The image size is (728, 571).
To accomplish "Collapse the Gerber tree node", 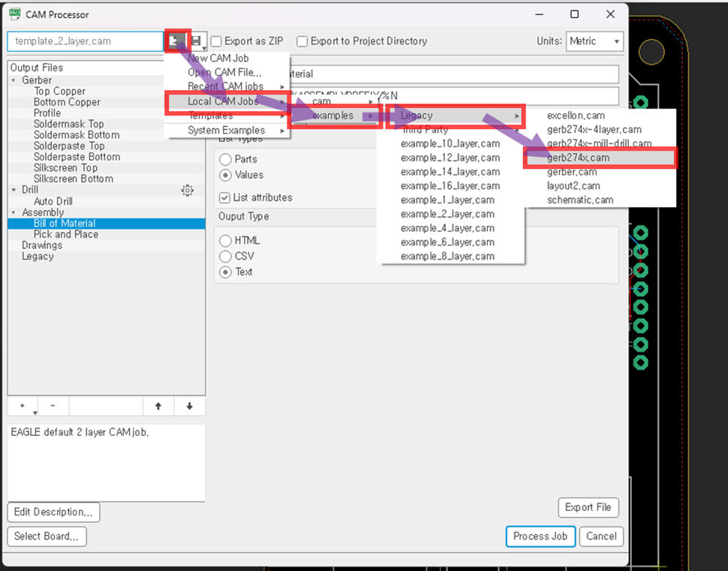I will 14,80.
